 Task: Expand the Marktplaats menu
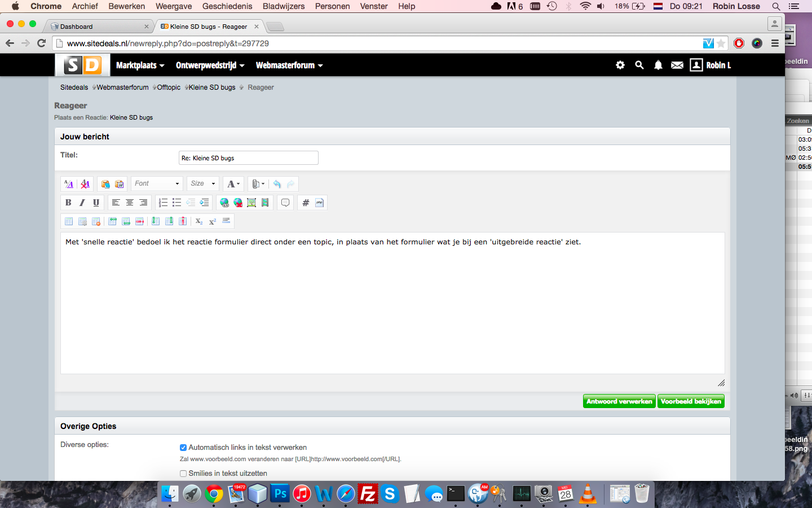pos(140,65)
